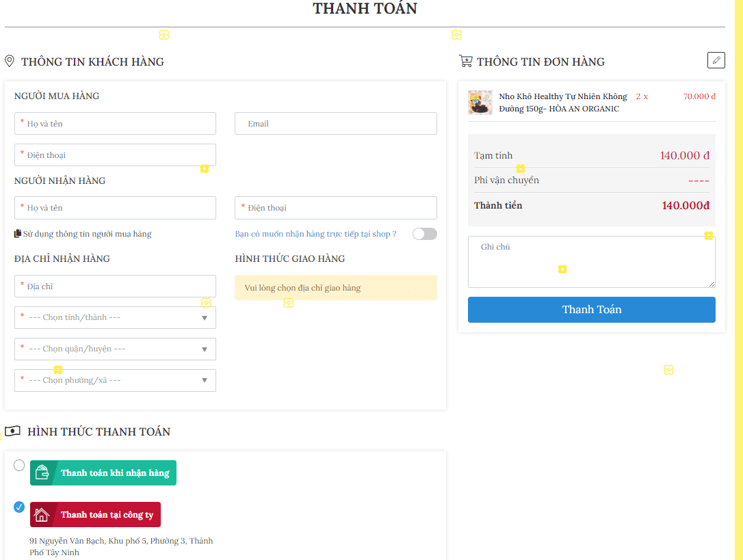Expand the Chọn quận/huyện dropdown
This screenshot has height=560, width=743.
point(115,349)
